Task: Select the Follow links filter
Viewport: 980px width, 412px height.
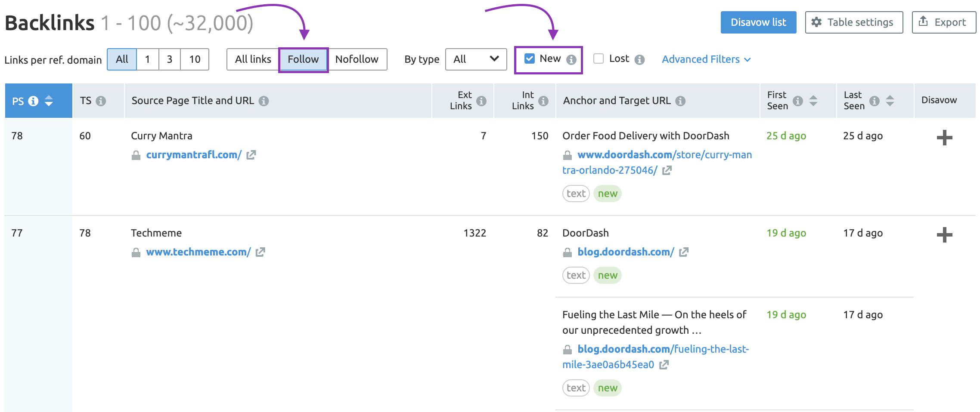Action: point(303,59)
